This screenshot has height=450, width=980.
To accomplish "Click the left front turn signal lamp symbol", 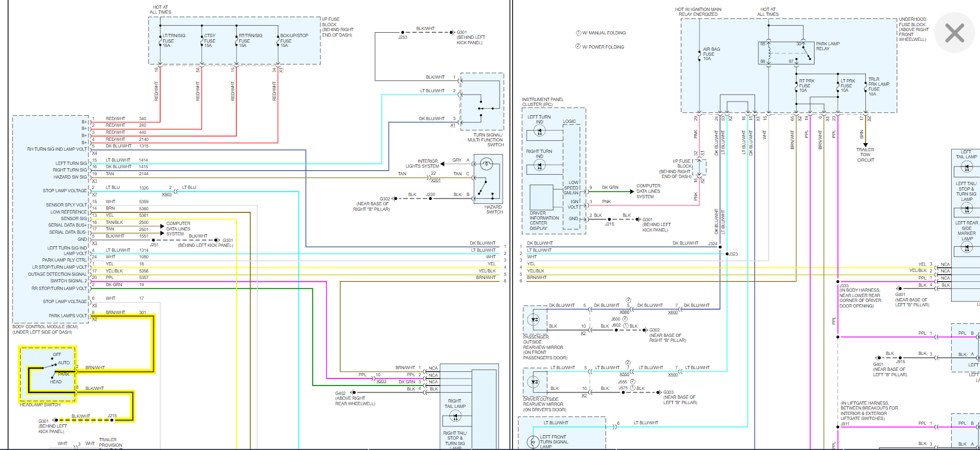I will pos(533,442).
